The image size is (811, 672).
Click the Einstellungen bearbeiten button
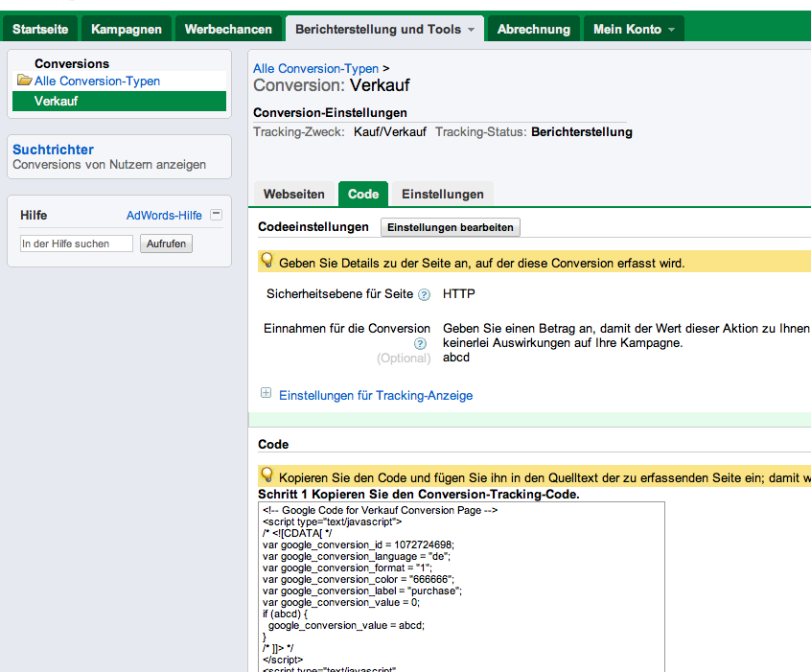click(451, 227)
